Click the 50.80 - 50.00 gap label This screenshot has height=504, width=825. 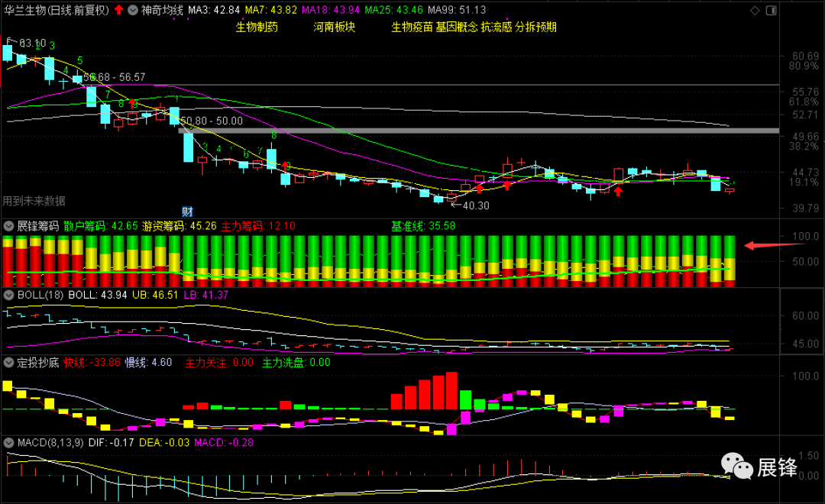point(212,121)
